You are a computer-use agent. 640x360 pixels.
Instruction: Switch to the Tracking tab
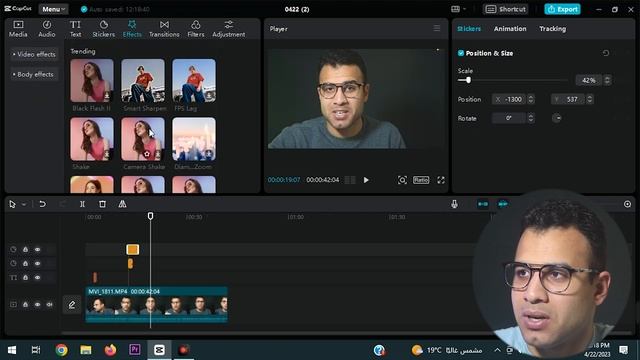click(x=552, y=29)
